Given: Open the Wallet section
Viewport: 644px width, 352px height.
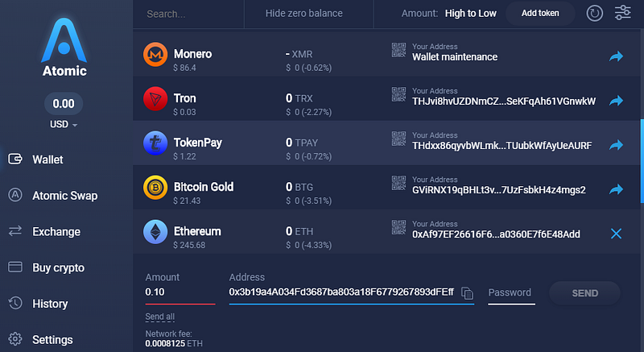Looking at the screenshot, I should pos(47,159).
